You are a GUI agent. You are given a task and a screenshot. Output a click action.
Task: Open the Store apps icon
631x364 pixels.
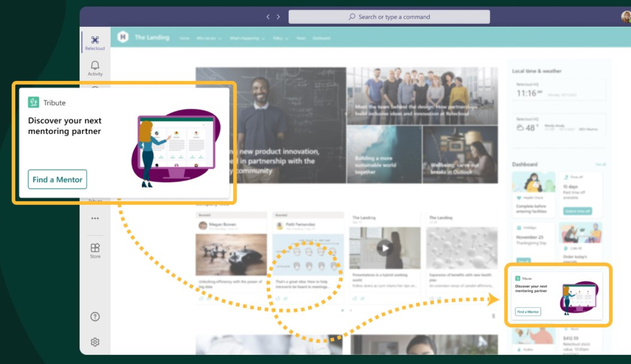pos(95,251)
